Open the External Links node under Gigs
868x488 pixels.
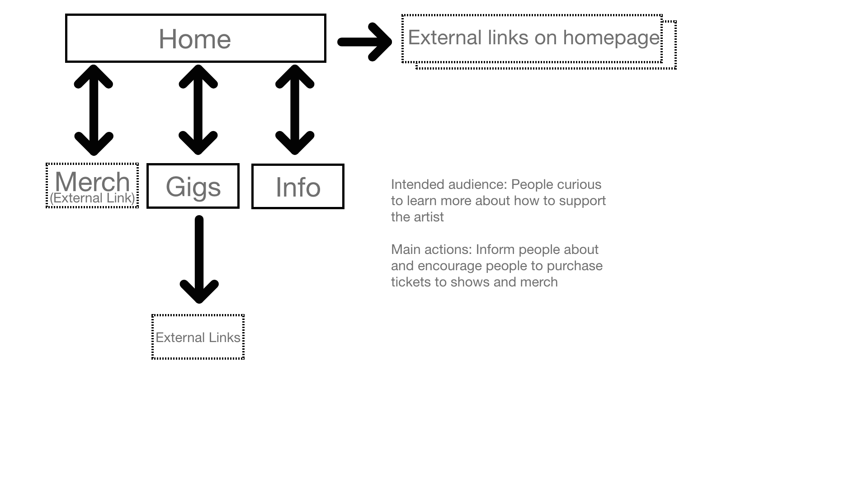[198, 337]
